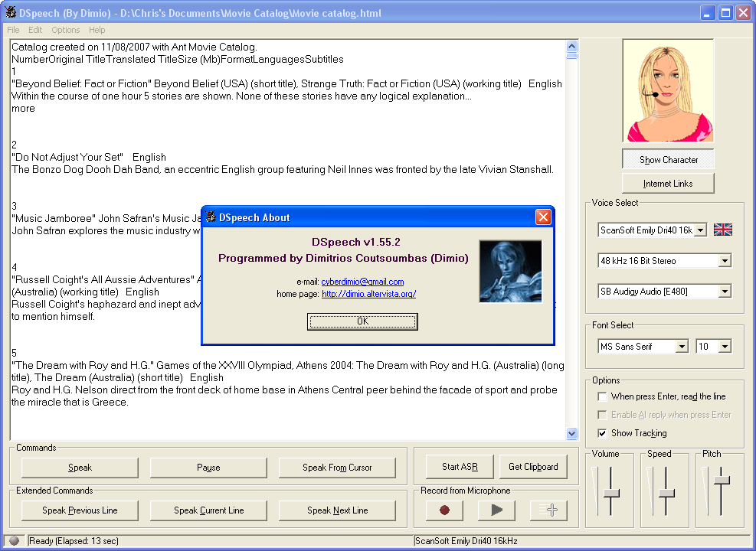This screenshot has width=756, height=551.
Task: Open the MS Sans Serif font dropdown
Action: [x=682, y=347]
